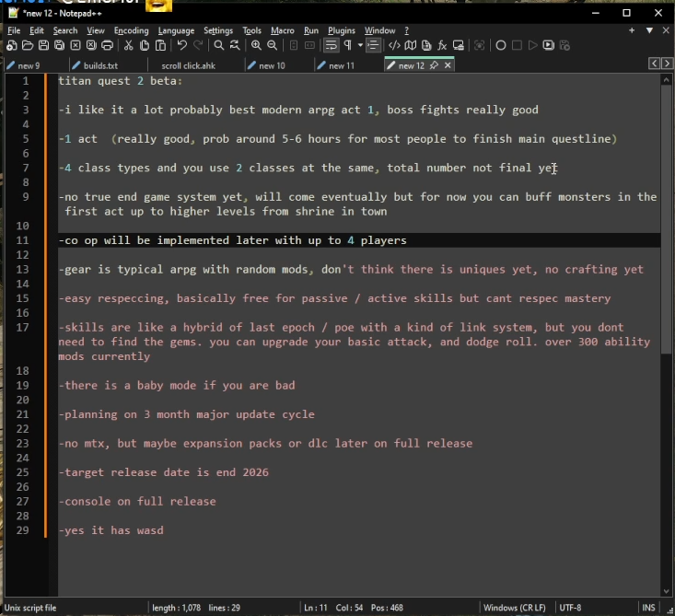Undo last edit with arrow icon

coord(181,45)
